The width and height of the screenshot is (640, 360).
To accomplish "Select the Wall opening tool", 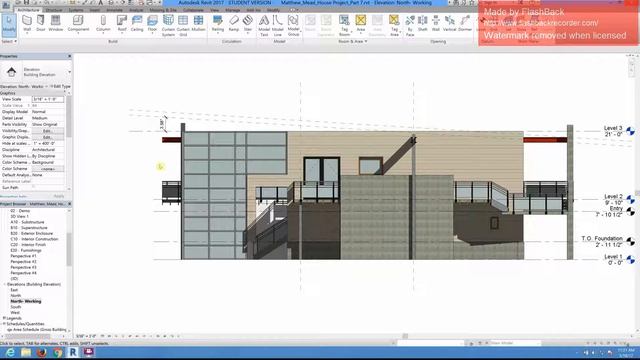I will pyautogui.click(x=436, y=23).
